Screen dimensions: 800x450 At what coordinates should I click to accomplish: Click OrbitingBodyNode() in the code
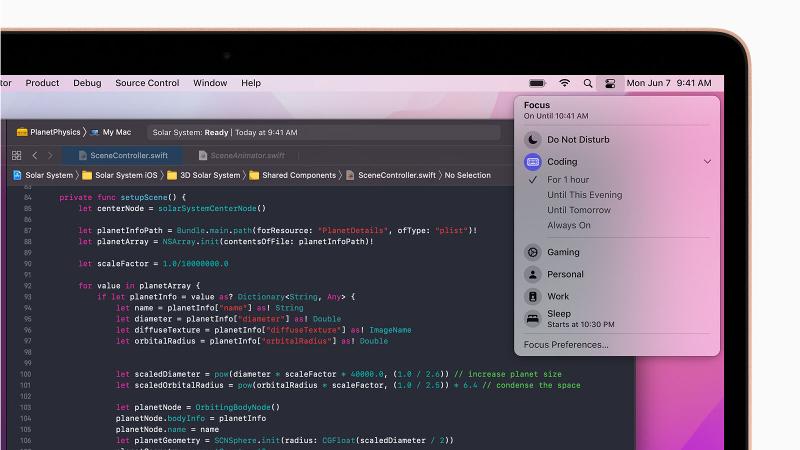[238, 407]
